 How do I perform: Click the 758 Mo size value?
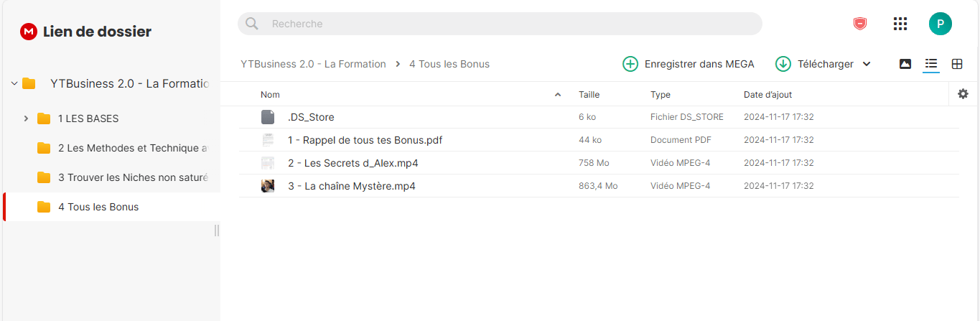(x=593, y=163)
